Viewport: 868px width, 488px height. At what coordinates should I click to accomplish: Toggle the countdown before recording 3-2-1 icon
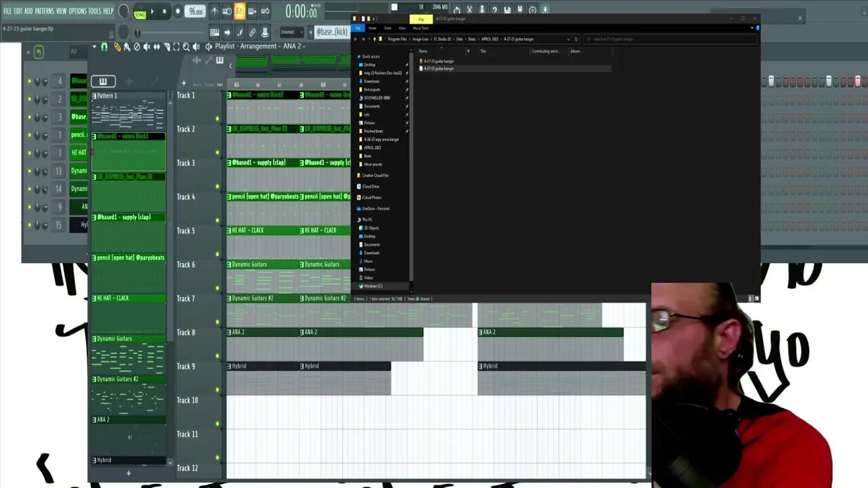(239, 11)
